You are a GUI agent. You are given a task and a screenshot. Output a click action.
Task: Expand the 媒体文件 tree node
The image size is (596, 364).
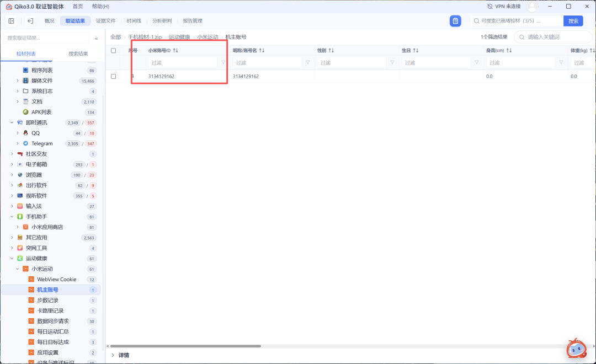coord(18,81)
